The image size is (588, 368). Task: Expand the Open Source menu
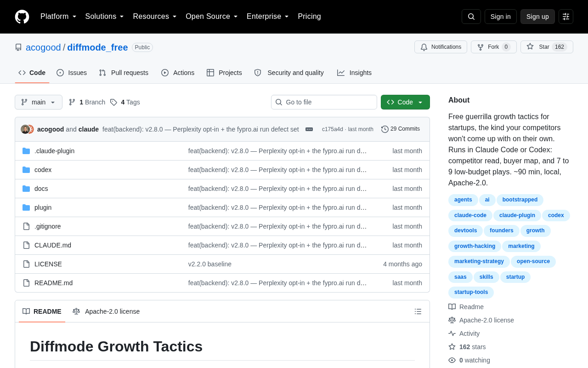[x=212, y=17]
